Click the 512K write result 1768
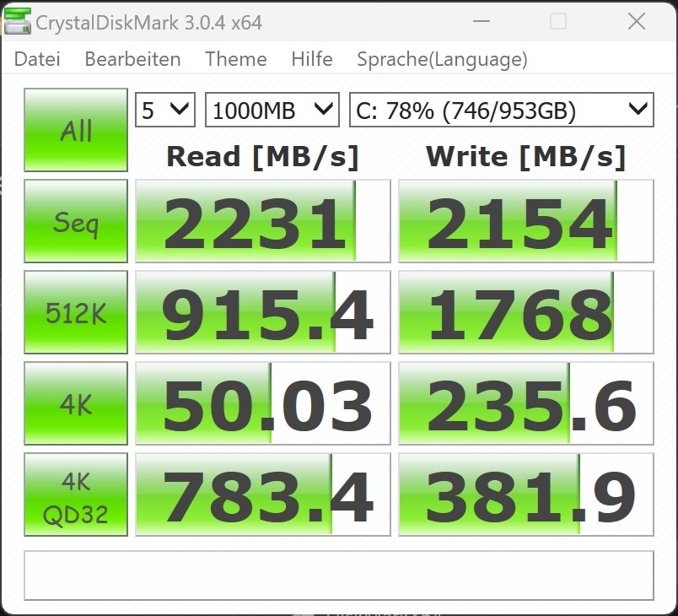Screen dimensions: 678x616 pyautogui.click(x=526, y=312)
